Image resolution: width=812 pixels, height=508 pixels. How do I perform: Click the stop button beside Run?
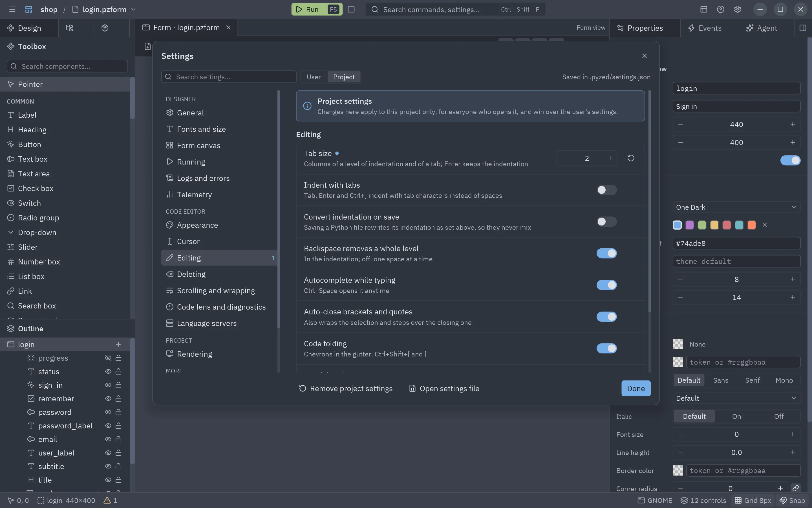351,9
